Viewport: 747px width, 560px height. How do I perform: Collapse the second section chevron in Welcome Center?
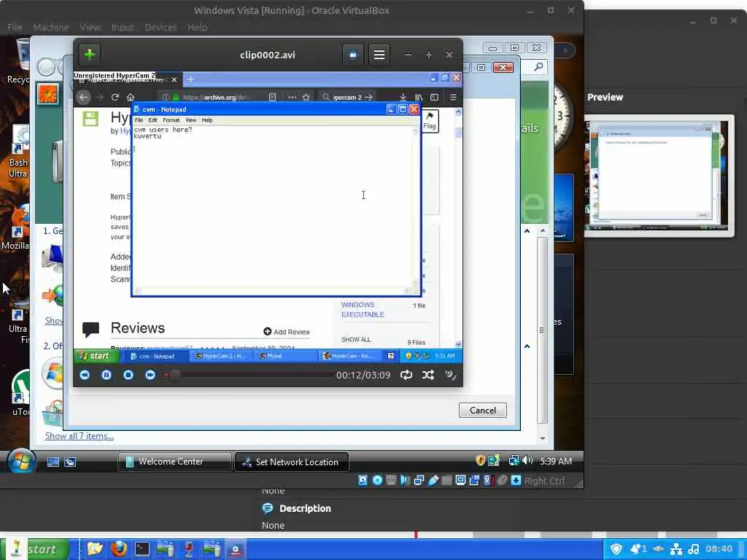coord(527,346)
